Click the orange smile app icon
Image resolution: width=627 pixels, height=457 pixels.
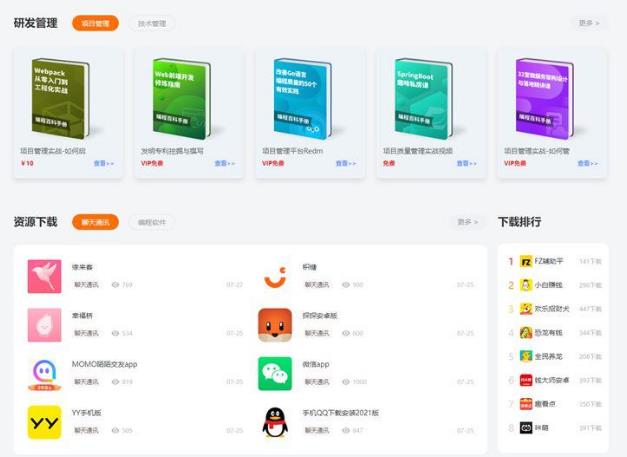pyautogui.click(x=275, y=276)
